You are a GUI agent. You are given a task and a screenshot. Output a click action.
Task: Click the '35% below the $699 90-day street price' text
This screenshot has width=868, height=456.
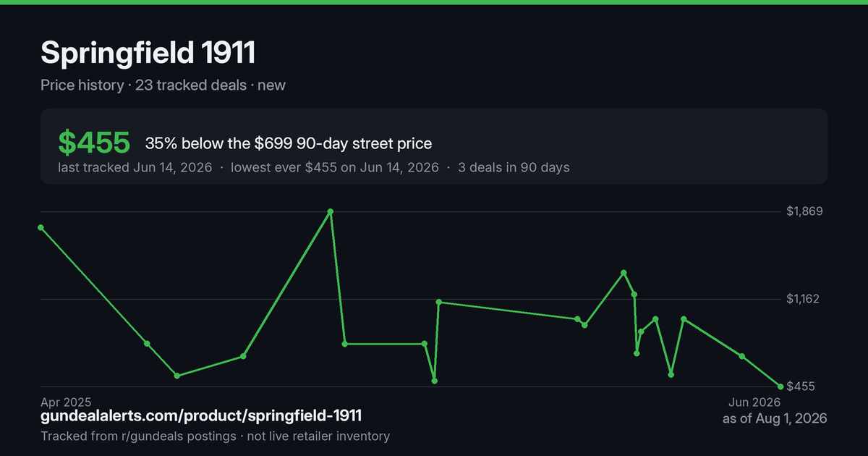pos(289,143)
